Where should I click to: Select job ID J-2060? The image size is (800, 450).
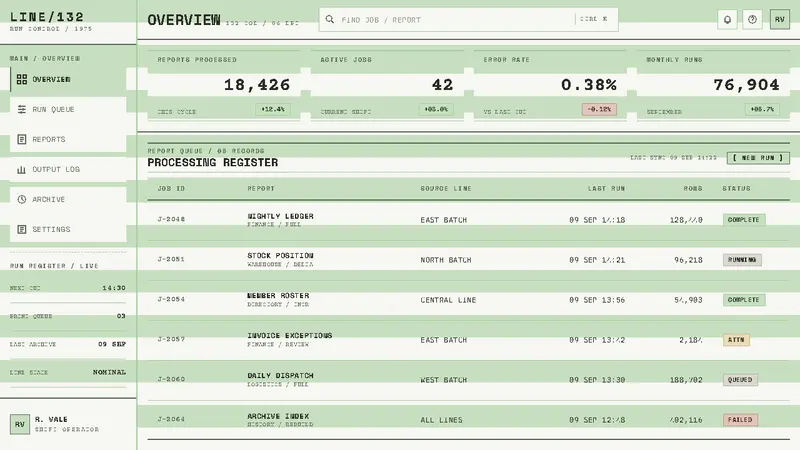(171, 380)
